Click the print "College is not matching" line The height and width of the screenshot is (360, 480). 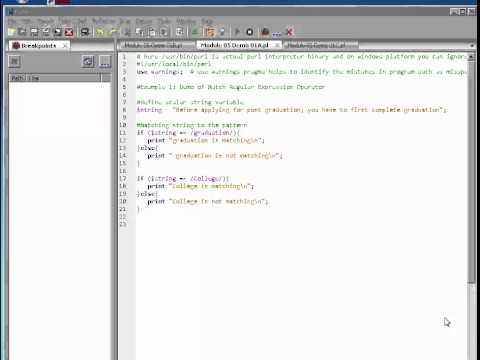tap(208, 201)
